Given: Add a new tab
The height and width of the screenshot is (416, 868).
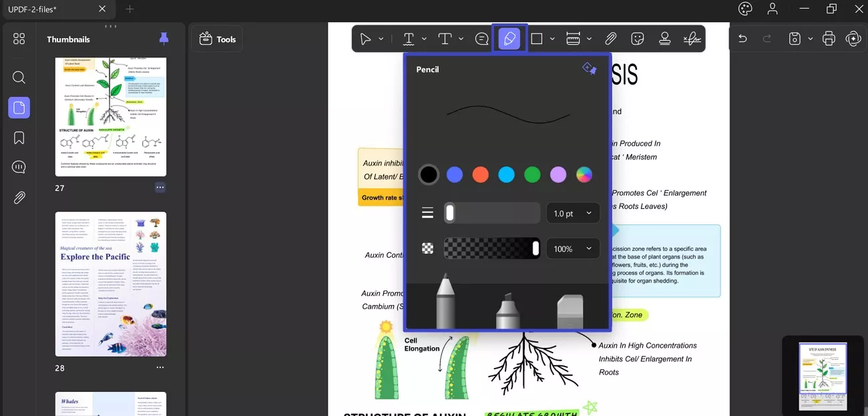Looking at the screenshot, I should pos(130,9).
